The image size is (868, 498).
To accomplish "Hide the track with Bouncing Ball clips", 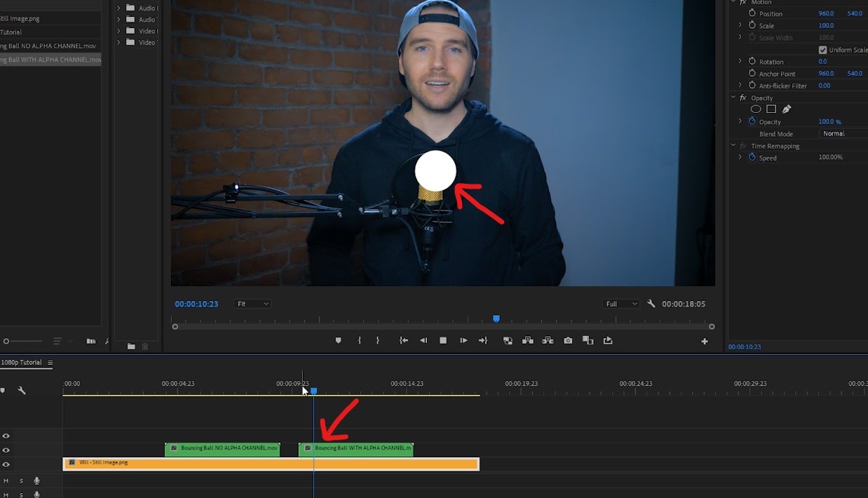I will (x=6, y=450).
